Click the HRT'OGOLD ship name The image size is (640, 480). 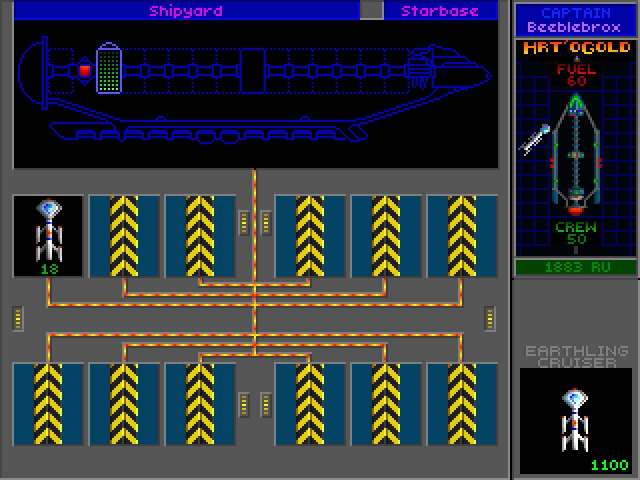[576, 48]
